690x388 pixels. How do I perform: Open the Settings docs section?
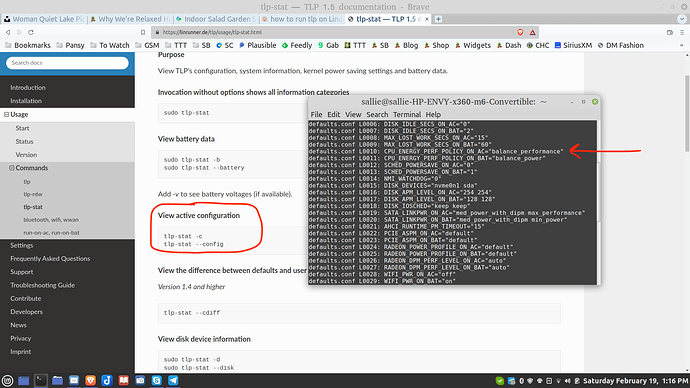[x=22, y=245]
